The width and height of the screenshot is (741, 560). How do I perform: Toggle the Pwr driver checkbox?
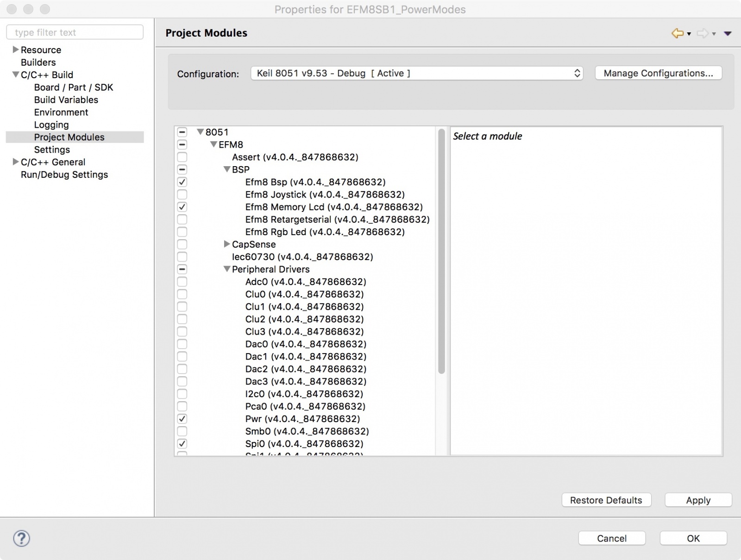(182, 419)
